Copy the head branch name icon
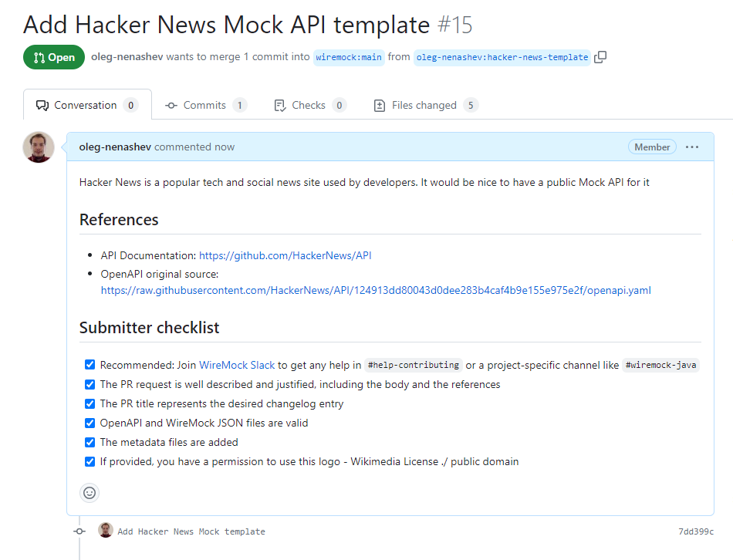This screenshot has height=560, width=733. tap(600, 57)
